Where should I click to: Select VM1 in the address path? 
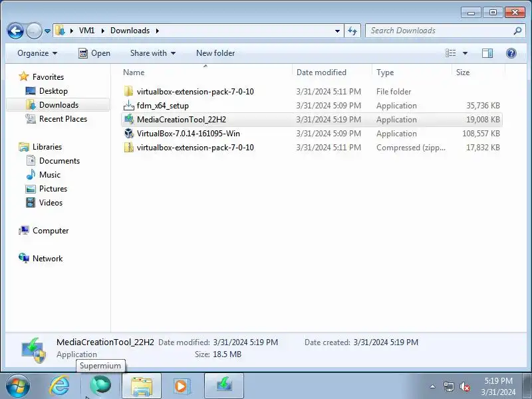(x=86, y=31)
